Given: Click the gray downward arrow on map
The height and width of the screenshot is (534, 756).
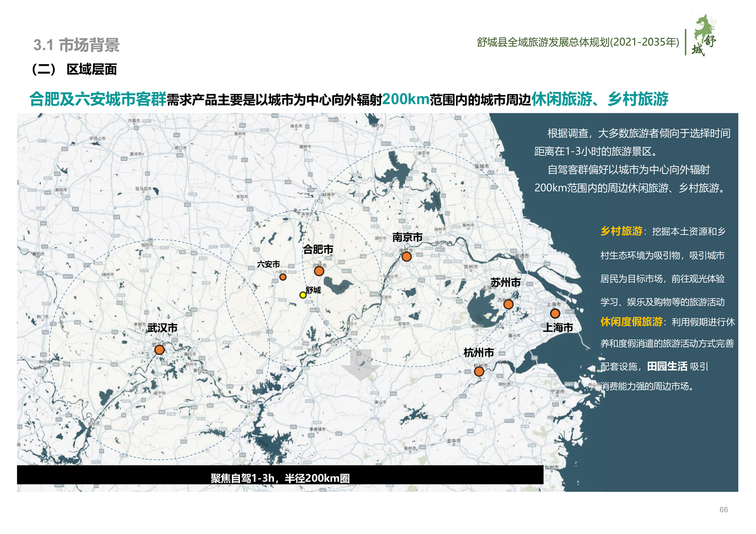Looking at the screenshot, I should click(361, 364).
